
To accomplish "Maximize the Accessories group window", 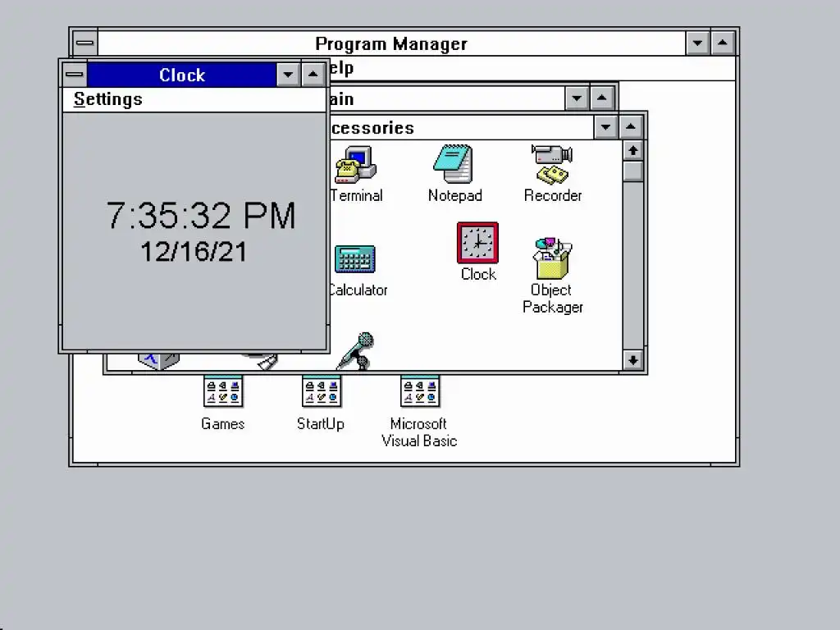I will (631, 127).
